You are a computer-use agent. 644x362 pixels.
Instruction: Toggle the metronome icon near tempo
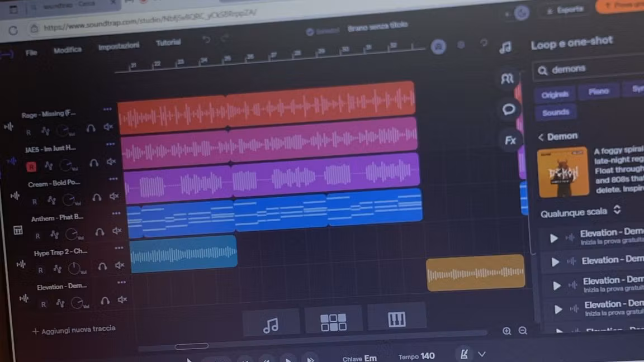[x=463, y=354]
